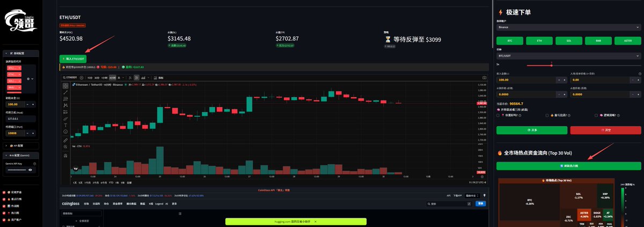Viewport: 644px width, 227px height.
Task: Select the 15分 timeframe in chart toolbar
Action: pos(90,78)
